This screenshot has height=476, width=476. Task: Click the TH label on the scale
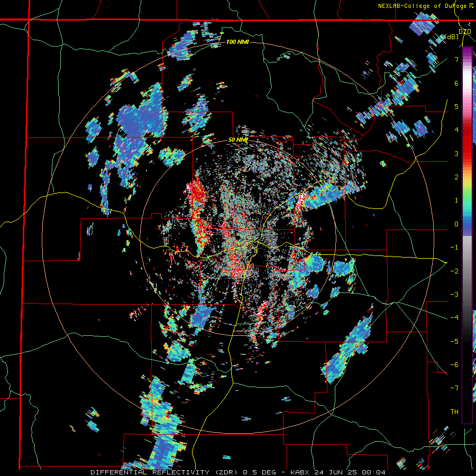coord(454,412)
